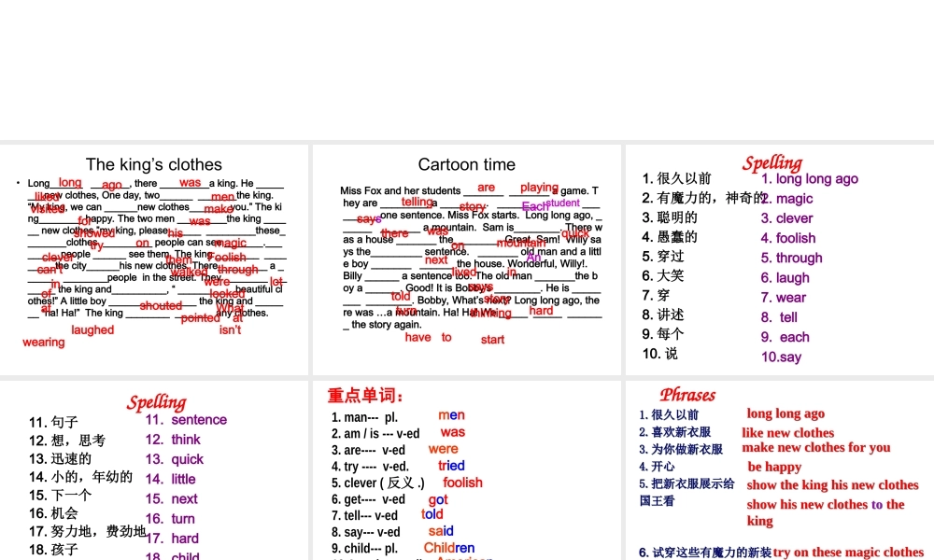Click the answer 'Children' beside child--- pl.

pos(449,548)
